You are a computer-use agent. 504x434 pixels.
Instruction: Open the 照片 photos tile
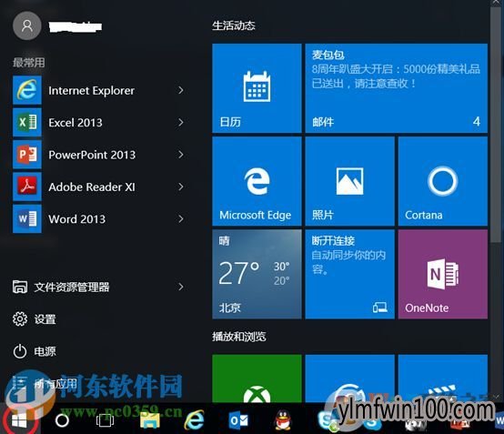349,181
